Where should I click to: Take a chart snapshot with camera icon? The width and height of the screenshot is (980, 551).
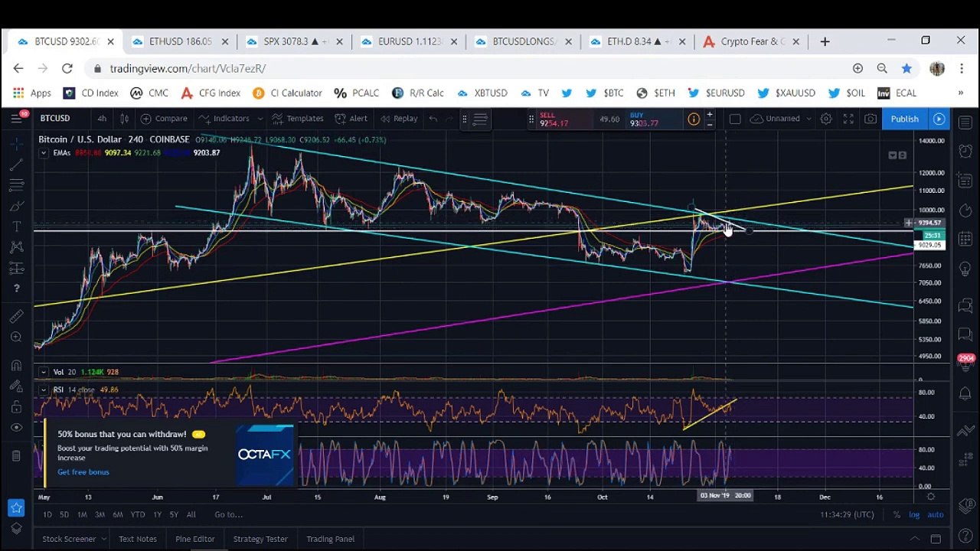pyautogui.click(x=871, y=119)
